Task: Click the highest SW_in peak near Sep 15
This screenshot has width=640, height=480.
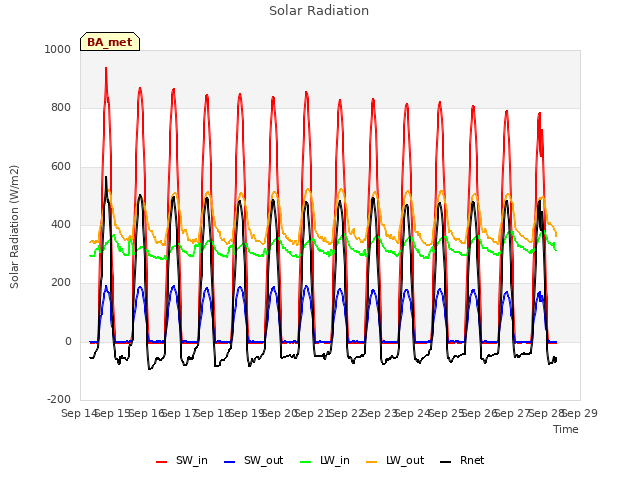Action: coord(106,69)
